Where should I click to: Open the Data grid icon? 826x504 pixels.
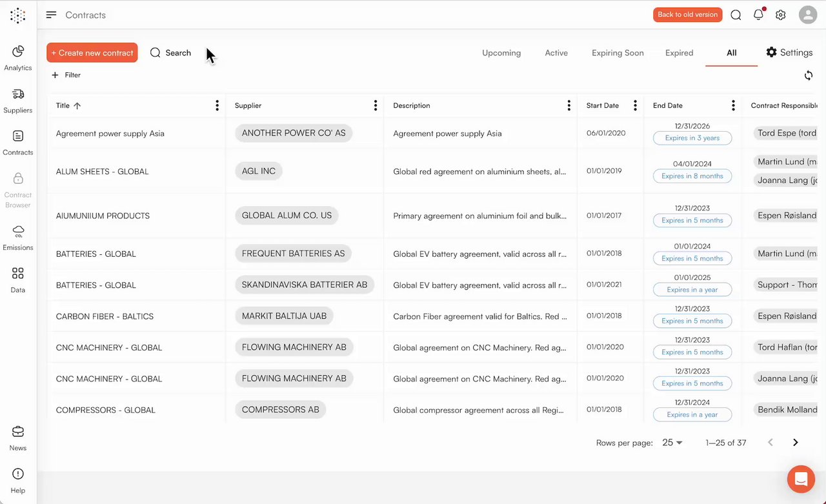[18, 274]
